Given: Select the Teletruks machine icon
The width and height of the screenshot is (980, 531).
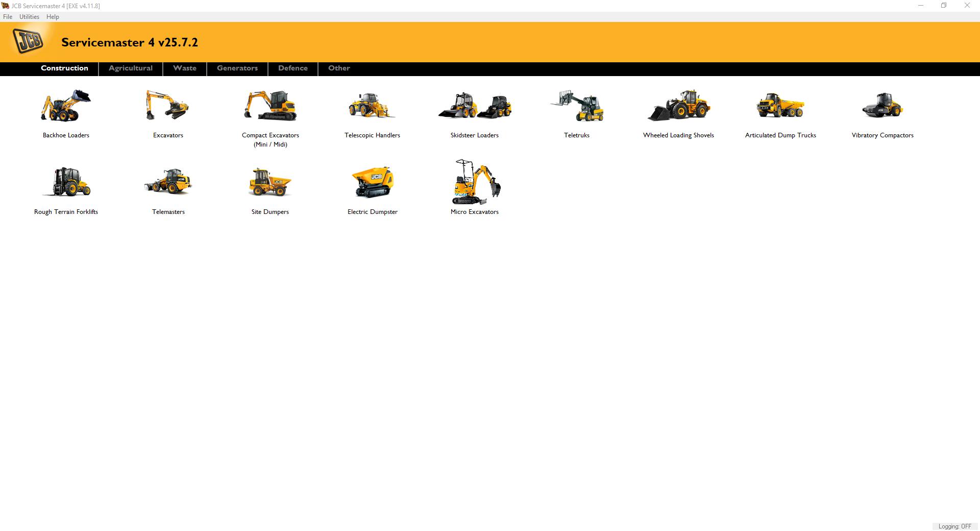Looking at the screenshot, I should click(x=576, y=106).
